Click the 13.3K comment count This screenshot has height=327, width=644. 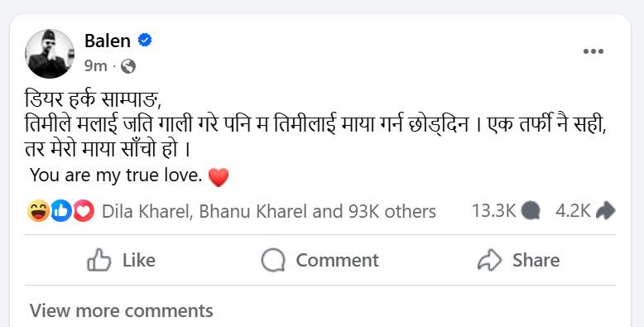pyautogui.click(x=493, y=211)
